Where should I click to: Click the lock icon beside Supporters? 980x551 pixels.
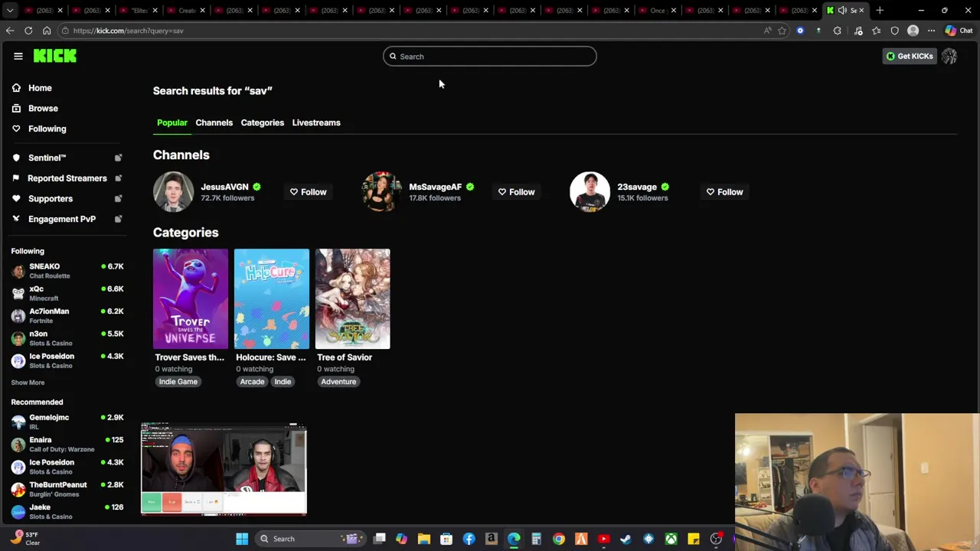tap(118, 199)
